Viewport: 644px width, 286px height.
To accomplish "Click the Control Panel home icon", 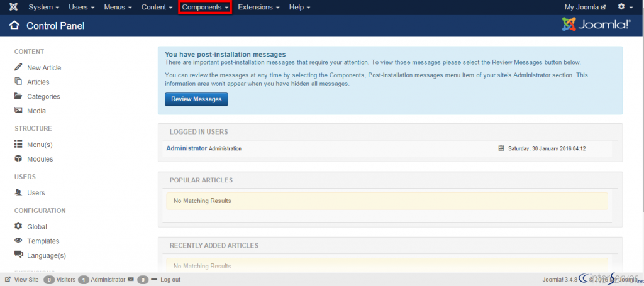I will click(x=14, y=25).
